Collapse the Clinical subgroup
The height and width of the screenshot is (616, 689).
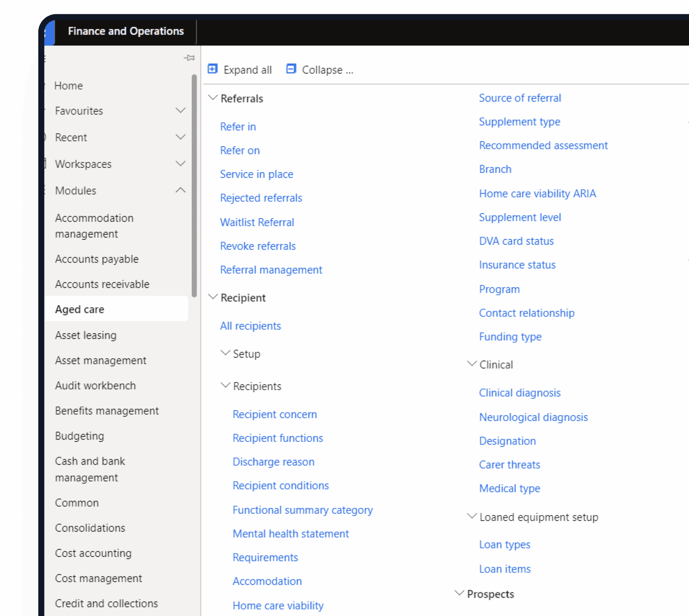click(472, 364)
